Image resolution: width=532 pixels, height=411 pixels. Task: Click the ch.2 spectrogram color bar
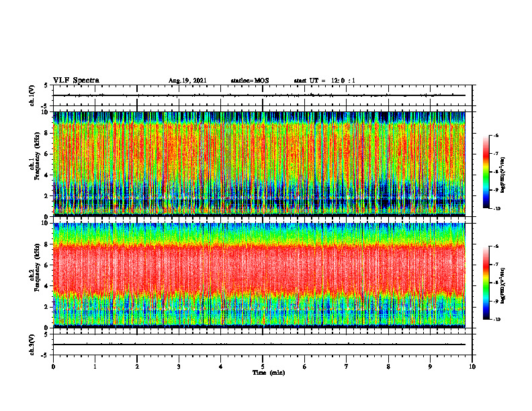coord(486,283)
